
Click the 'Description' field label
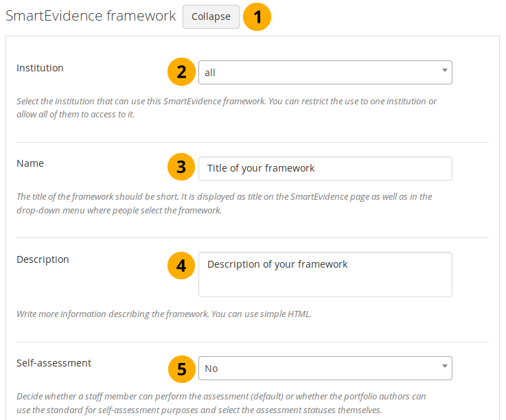(43, 259)
